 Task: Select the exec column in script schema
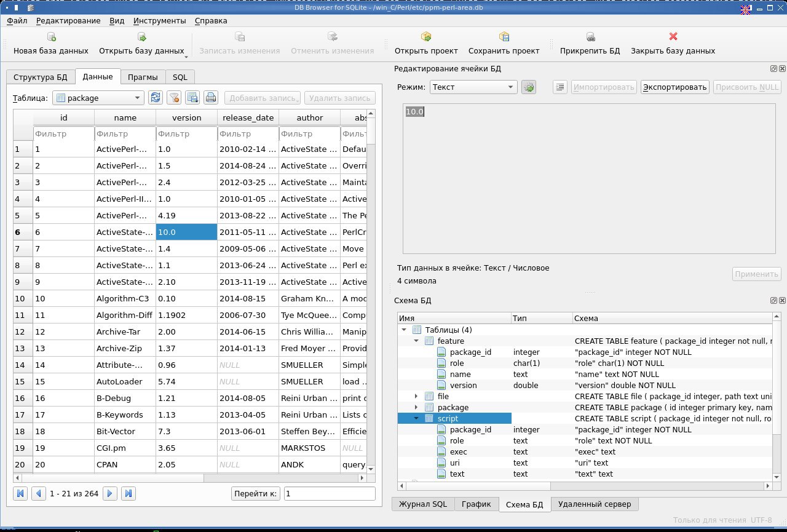tap(458, 451)
